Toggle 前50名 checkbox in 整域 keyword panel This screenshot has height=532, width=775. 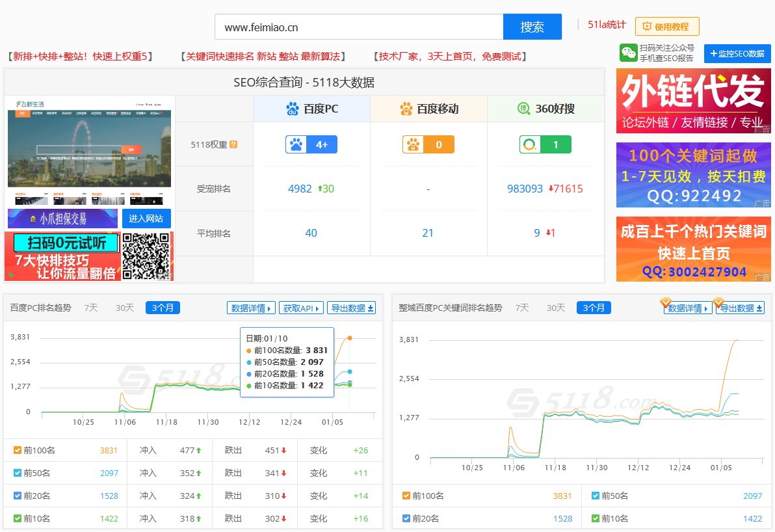click(596, 496)
